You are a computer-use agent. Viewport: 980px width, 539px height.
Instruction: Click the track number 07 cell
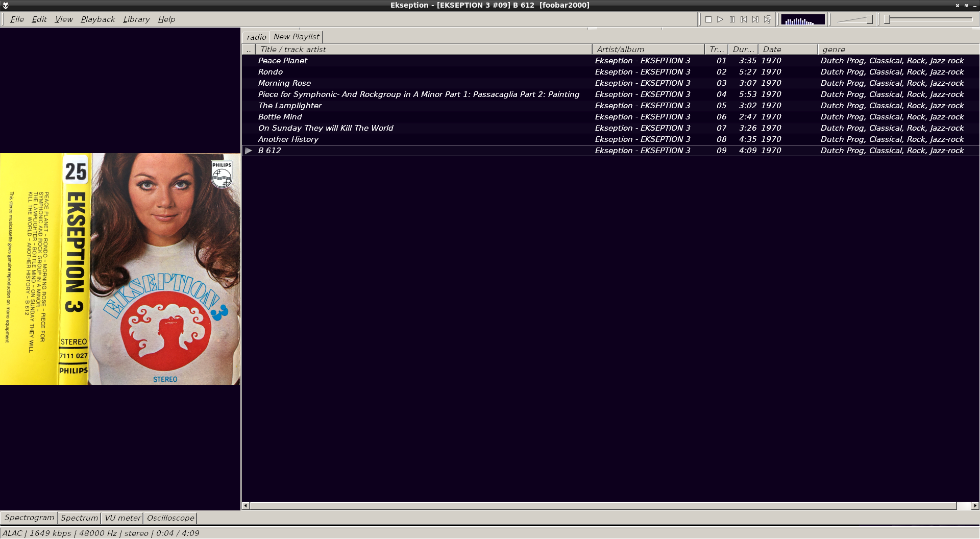721,128
